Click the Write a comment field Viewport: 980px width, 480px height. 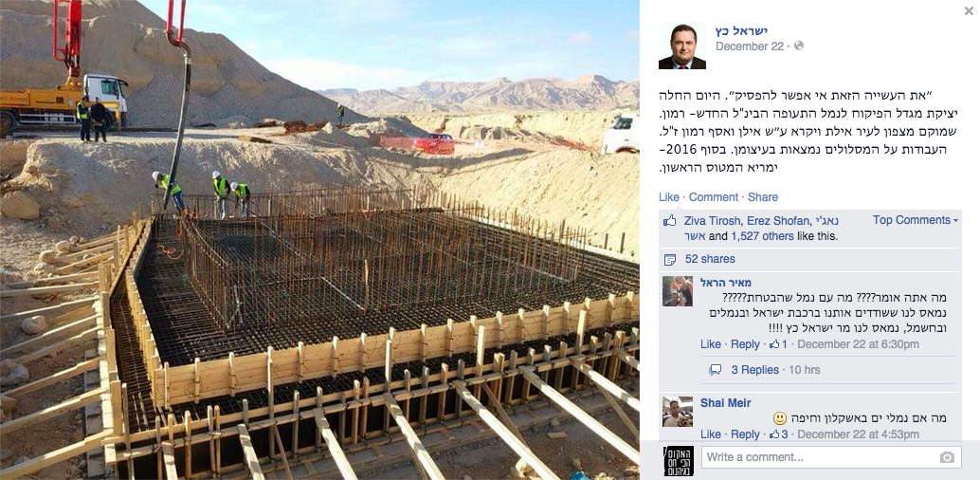click(830, 457)
